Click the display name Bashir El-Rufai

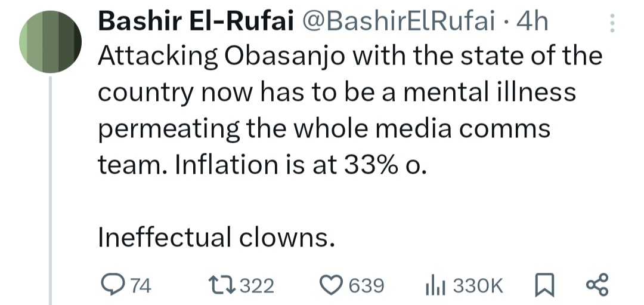point(196,22)
